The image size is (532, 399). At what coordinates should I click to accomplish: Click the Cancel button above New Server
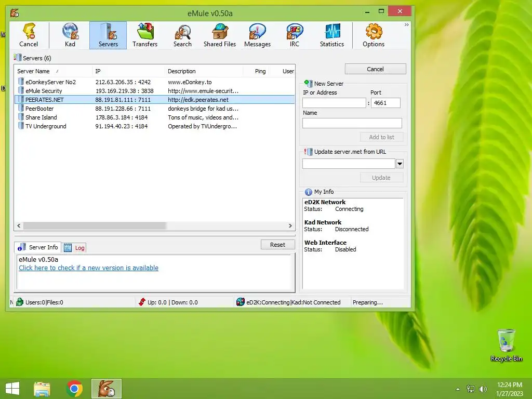[x=375, y=69]
